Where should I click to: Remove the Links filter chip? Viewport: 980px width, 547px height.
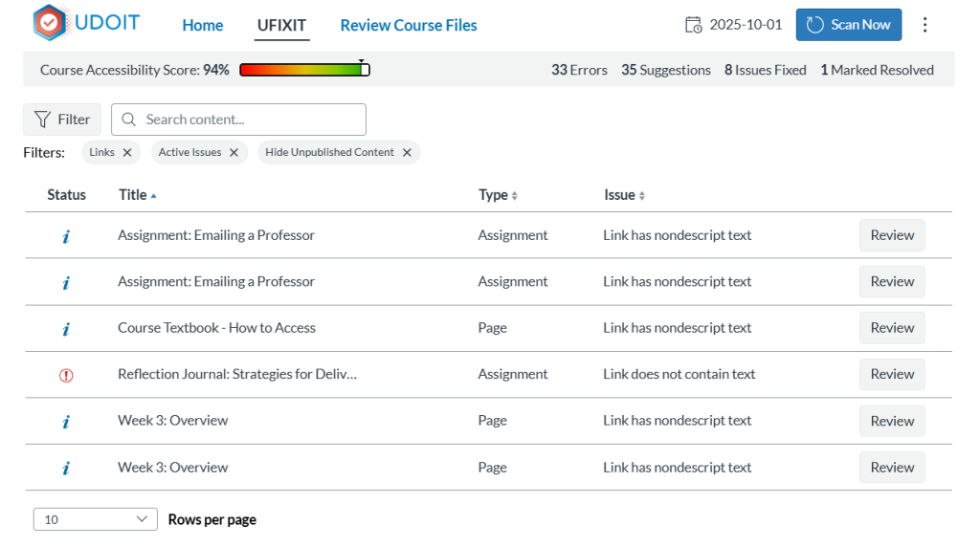[x=127, y=152]
